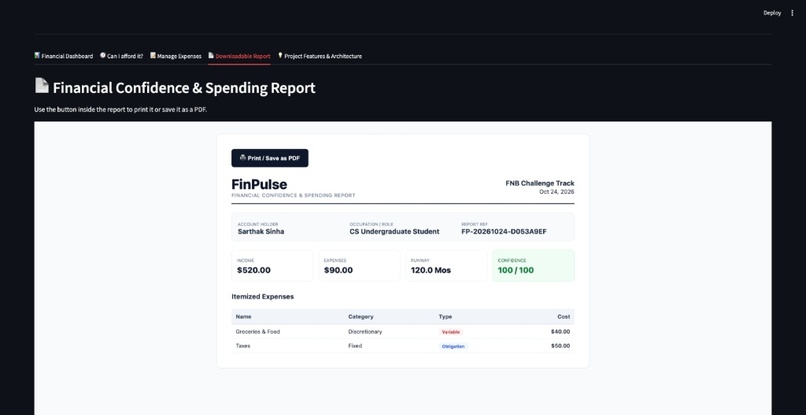This screenshot has width=806, height=415.
Task: Click the Financial Confidence & Spending Report heading
Action: [x=184, y=88]
